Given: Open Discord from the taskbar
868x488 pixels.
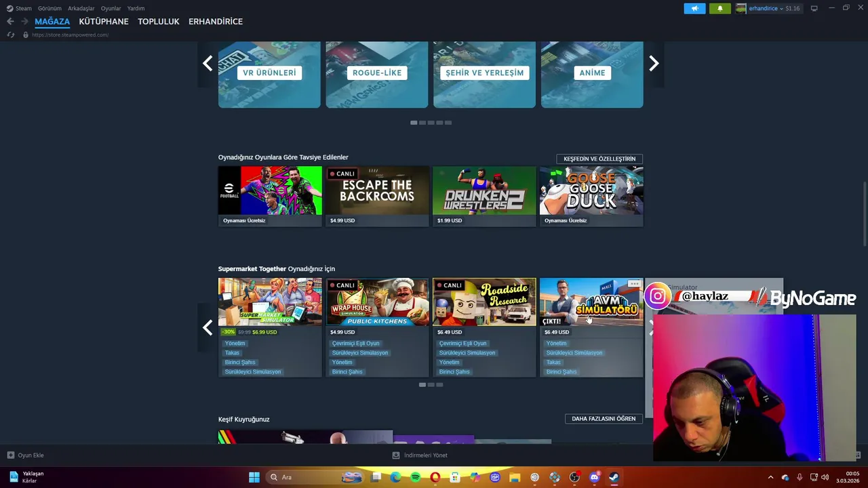Looking at the screenshot, I should point(595,477).
